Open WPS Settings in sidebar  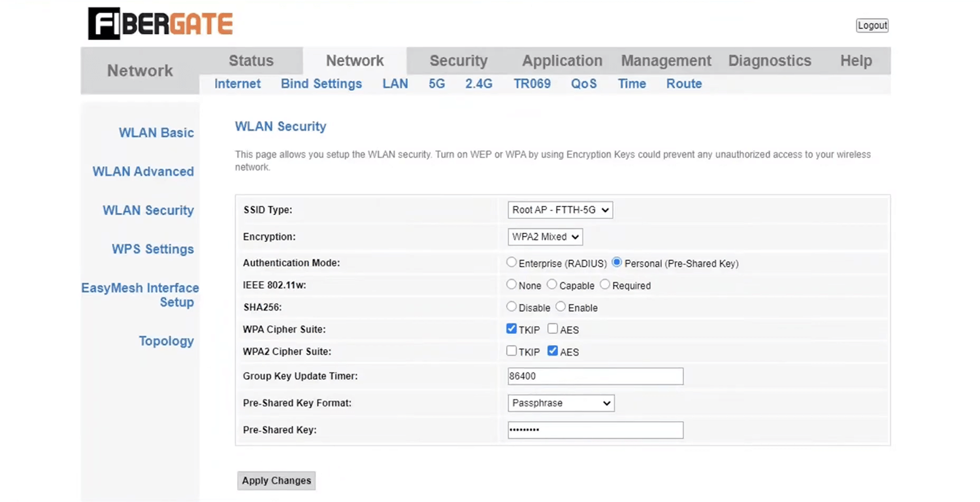tap(152, 249)
